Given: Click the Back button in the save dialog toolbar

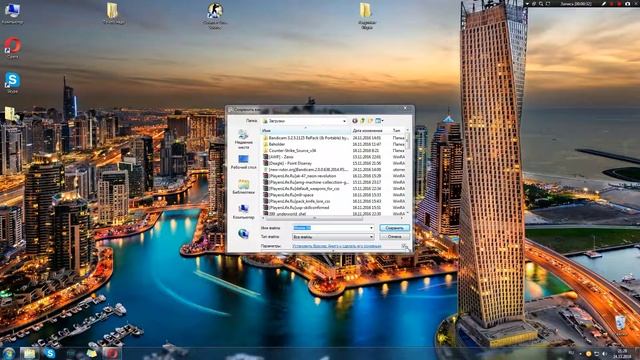Looking at the screenshot, I should [355, 121].
